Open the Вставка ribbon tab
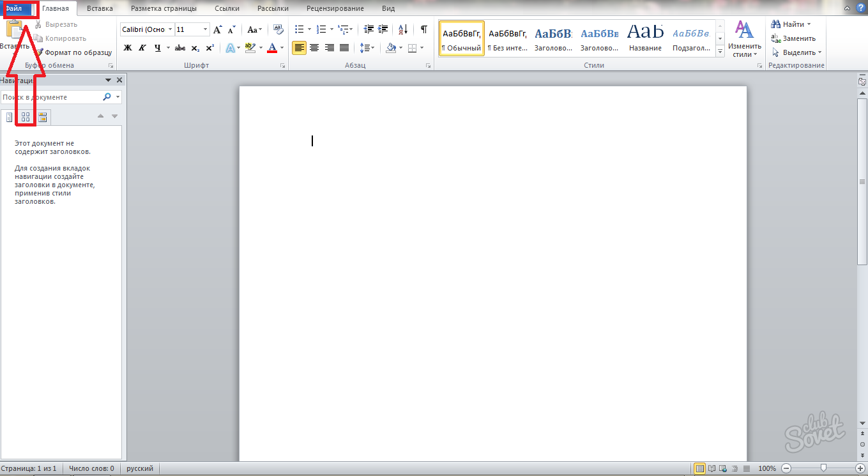This screenshot has height=476, width=868. click(99, 8)
